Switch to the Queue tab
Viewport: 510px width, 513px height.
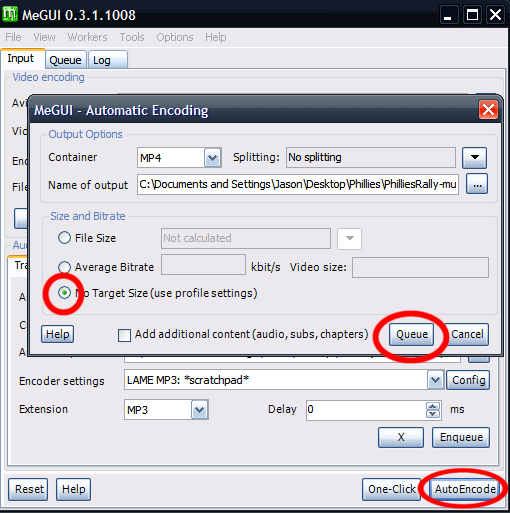(66, 60)
